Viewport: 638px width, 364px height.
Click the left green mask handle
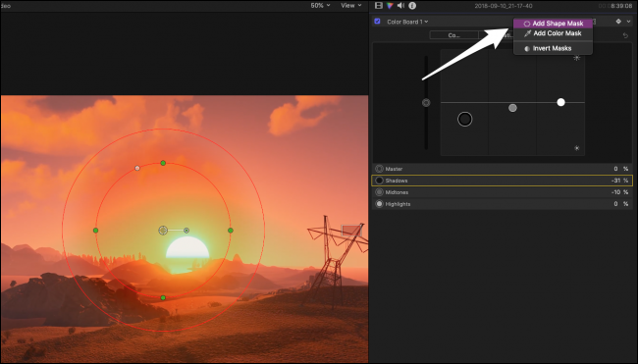coord(95,231)
